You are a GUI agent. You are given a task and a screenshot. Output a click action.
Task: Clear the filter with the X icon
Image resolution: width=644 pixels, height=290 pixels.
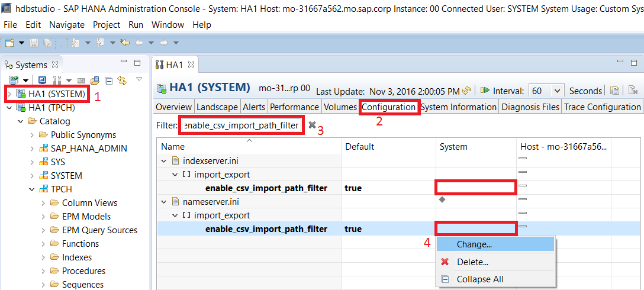click(x=312, y=125)
